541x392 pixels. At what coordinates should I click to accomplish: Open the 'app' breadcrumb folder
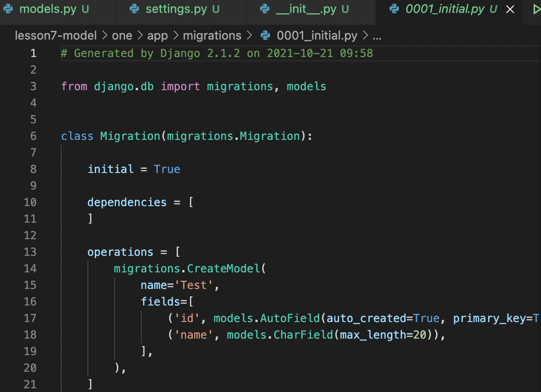[x=157, y=35]
